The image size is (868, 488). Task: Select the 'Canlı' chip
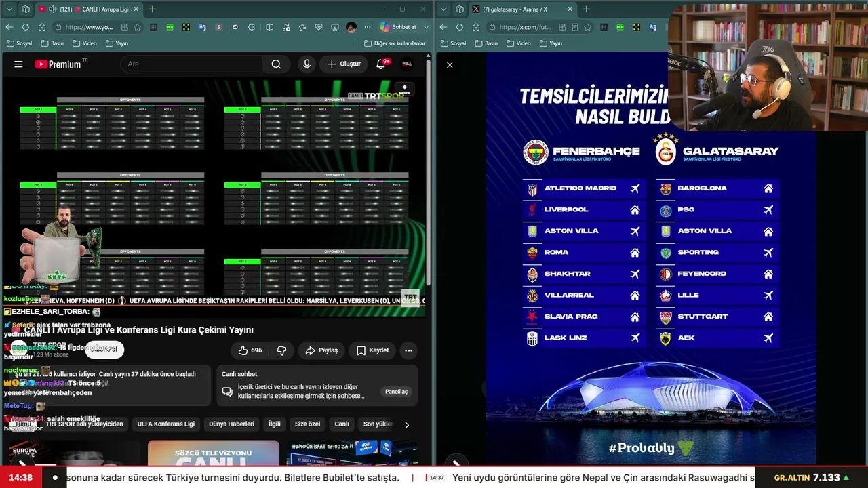click(x=342, y=424)
